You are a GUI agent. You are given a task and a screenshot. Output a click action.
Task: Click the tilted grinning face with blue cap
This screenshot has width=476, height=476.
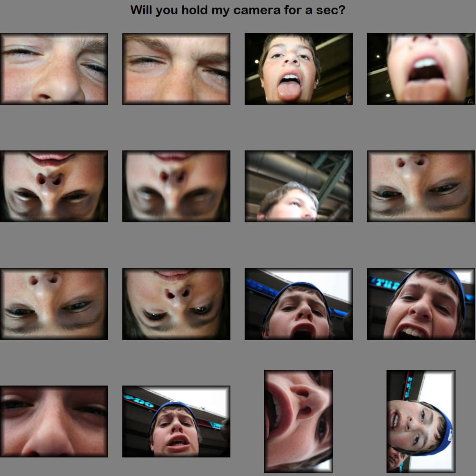421,304
